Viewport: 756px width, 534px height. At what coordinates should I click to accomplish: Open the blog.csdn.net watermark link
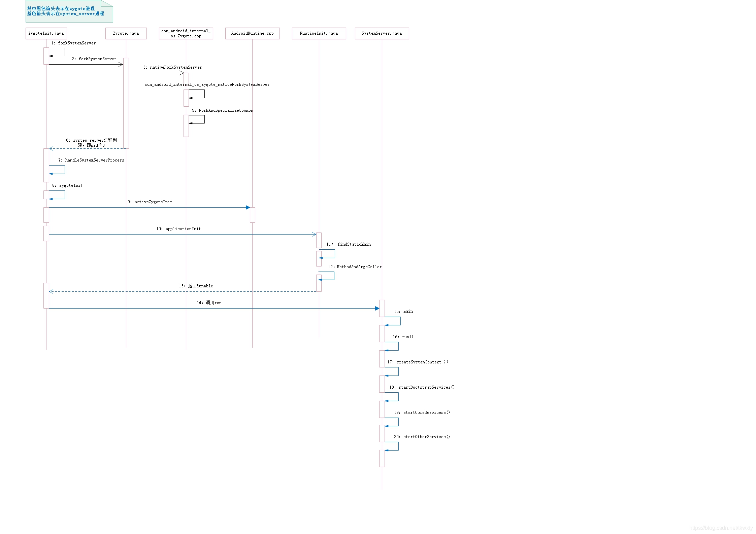(721, 528)
